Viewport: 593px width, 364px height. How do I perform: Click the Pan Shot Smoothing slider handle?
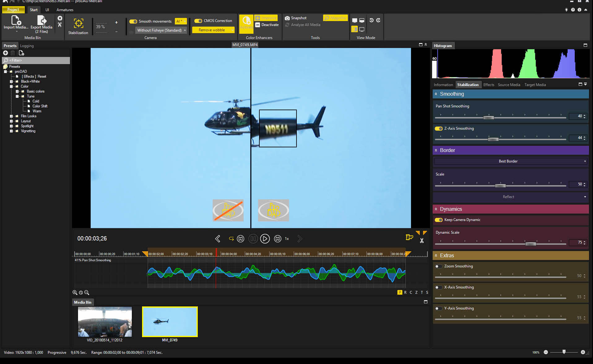pyautogui.click(x=489, y=118)
